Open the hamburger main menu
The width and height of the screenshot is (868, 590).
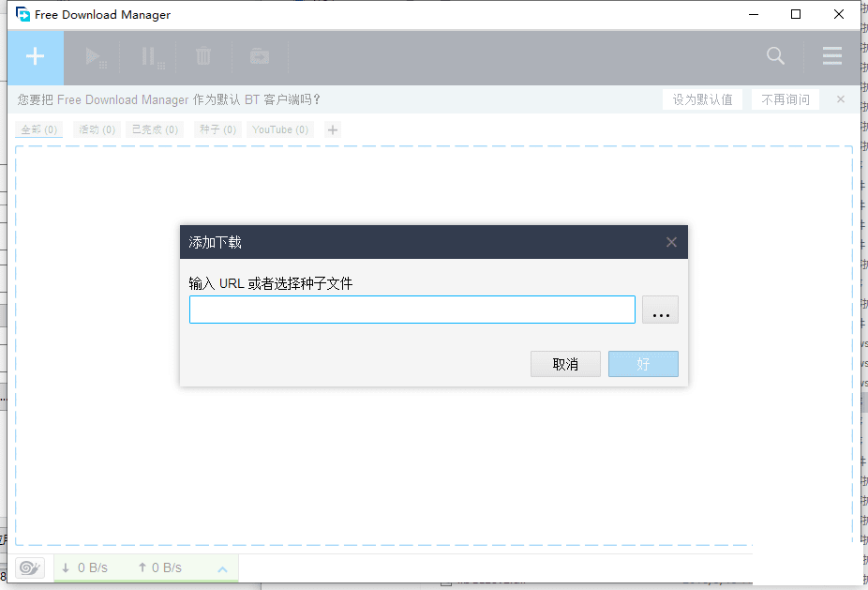832,55
